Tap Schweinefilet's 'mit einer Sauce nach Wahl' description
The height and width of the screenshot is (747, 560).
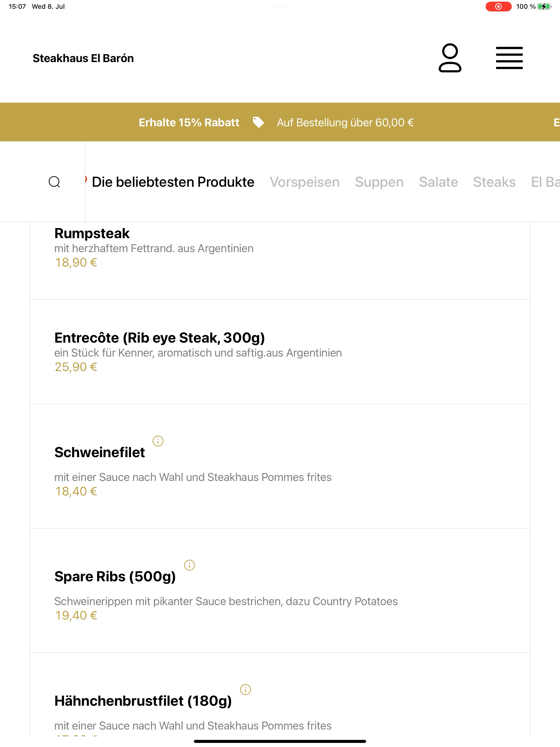(193, 477)
